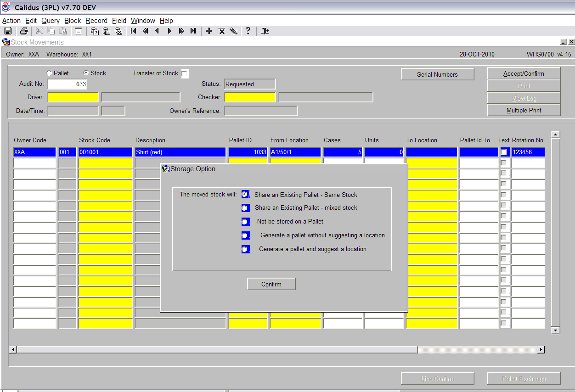The width and height of the screenshot is (575, 392).
Task: Go to previous record arrow icon
Action: (x=158, y=31)
